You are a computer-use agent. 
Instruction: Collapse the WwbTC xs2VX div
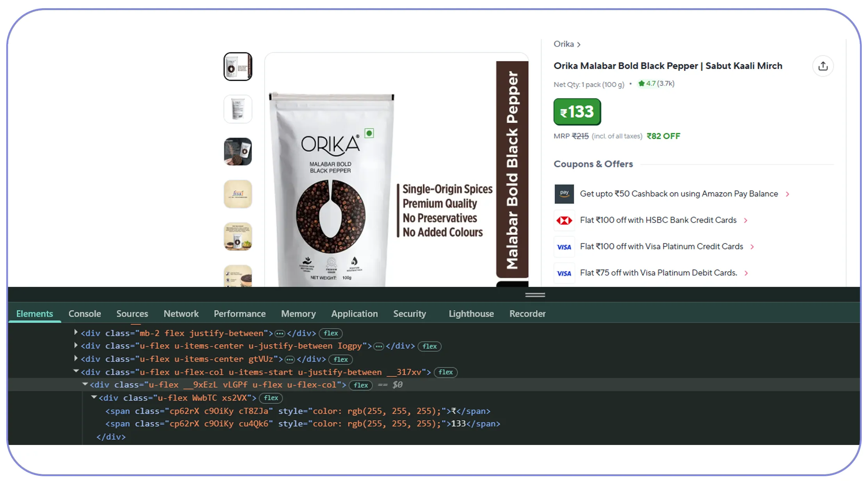click(x=94, y=397)
